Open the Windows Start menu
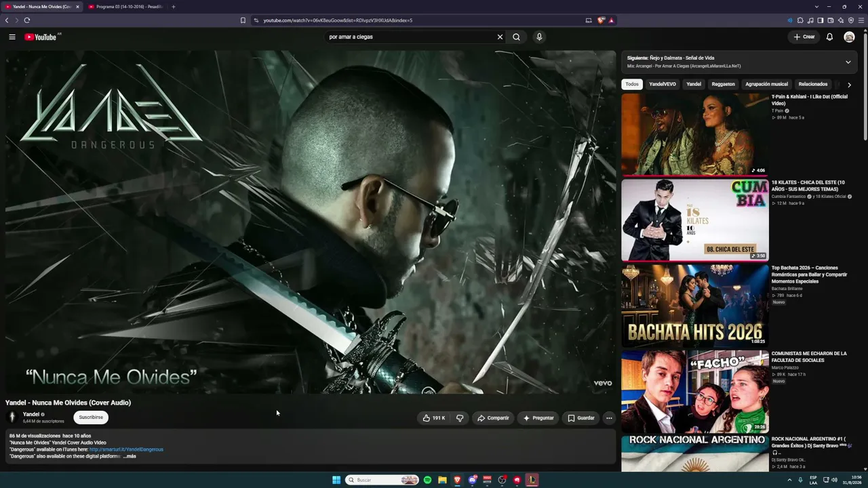This screenshot has height=488, width=868. coord(336,480)
